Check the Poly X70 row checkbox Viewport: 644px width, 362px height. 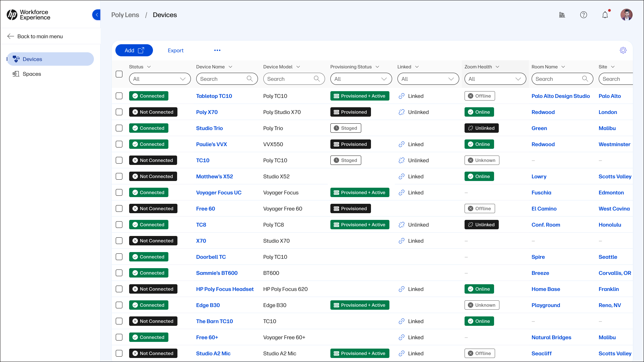pos(119,112)
